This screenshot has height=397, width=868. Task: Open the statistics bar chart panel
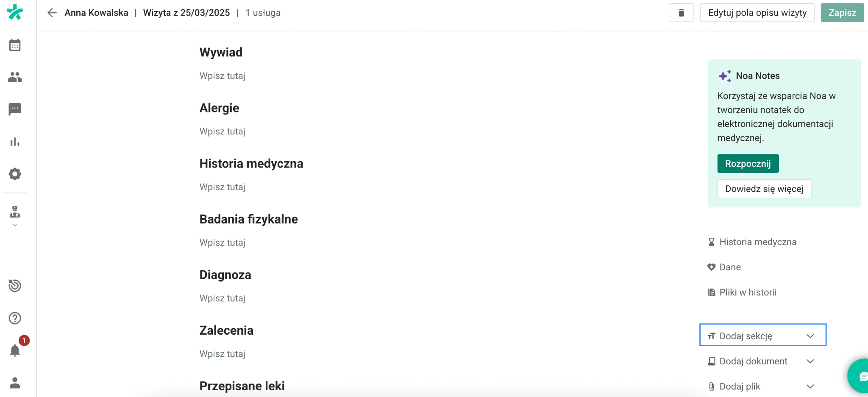coord(15,142)
